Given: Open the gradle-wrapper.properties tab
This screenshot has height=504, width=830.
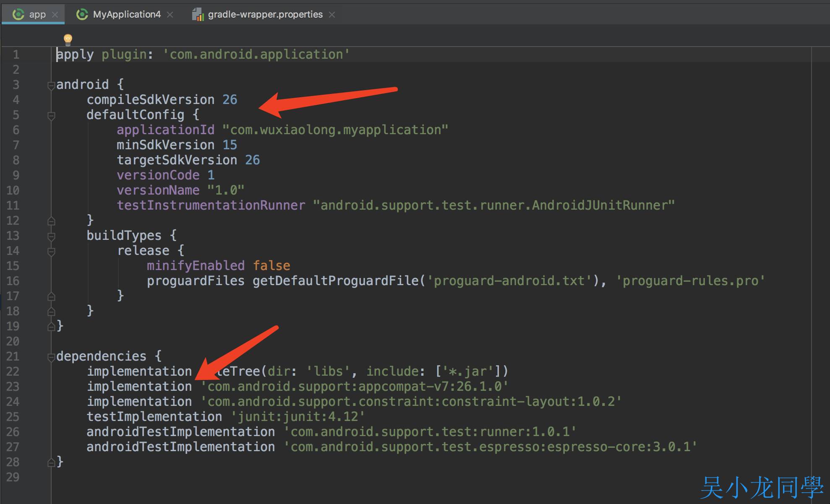Looking at the screenshot, I should click(265, 15).
